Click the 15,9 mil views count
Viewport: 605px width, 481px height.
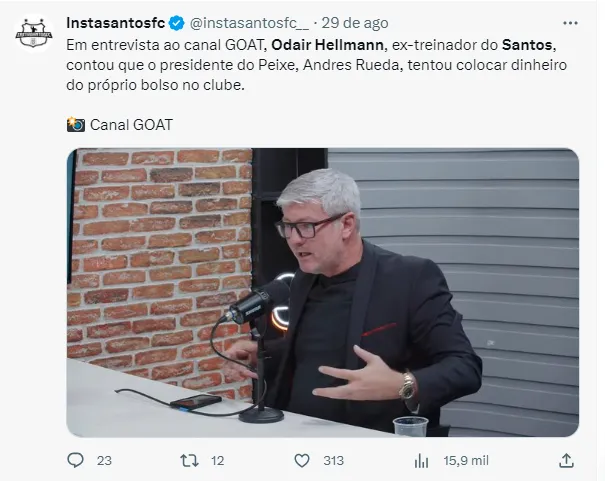coord(466,461)
